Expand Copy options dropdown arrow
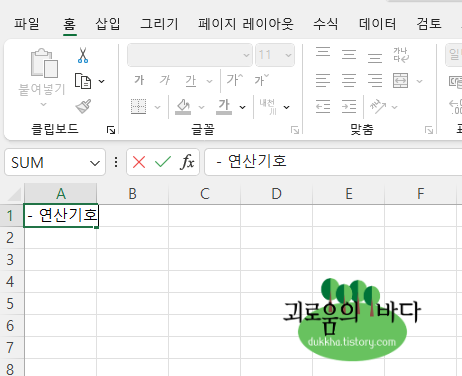The width and height of the screenshot is (462, 376). [102, 81]
